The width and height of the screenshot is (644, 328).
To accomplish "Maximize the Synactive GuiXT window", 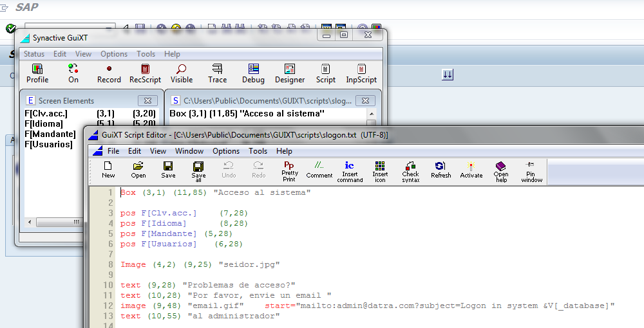I will tap(344, 35).
